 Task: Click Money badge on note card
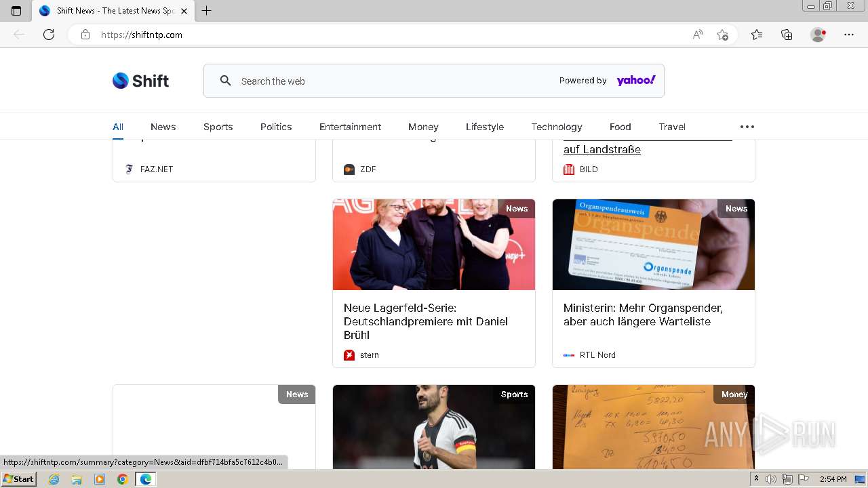734,394
